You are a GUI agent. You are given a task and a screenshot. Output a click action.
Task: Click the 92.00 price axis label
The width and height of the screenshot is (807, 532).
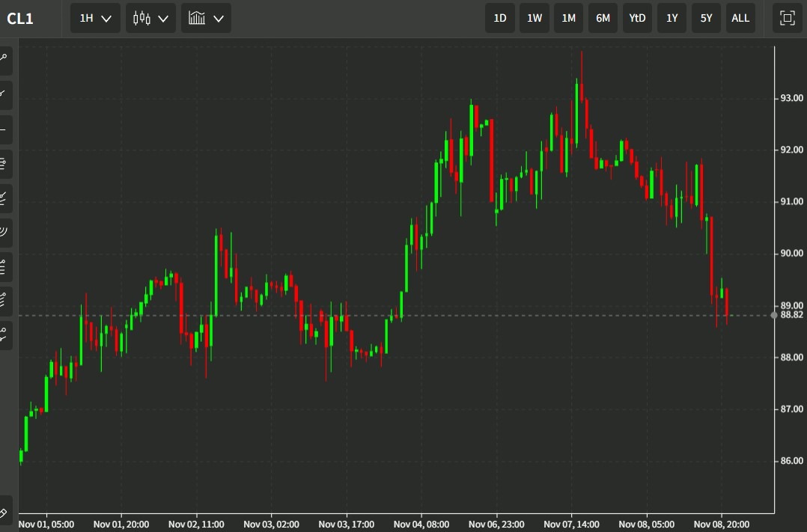point(791,150)
